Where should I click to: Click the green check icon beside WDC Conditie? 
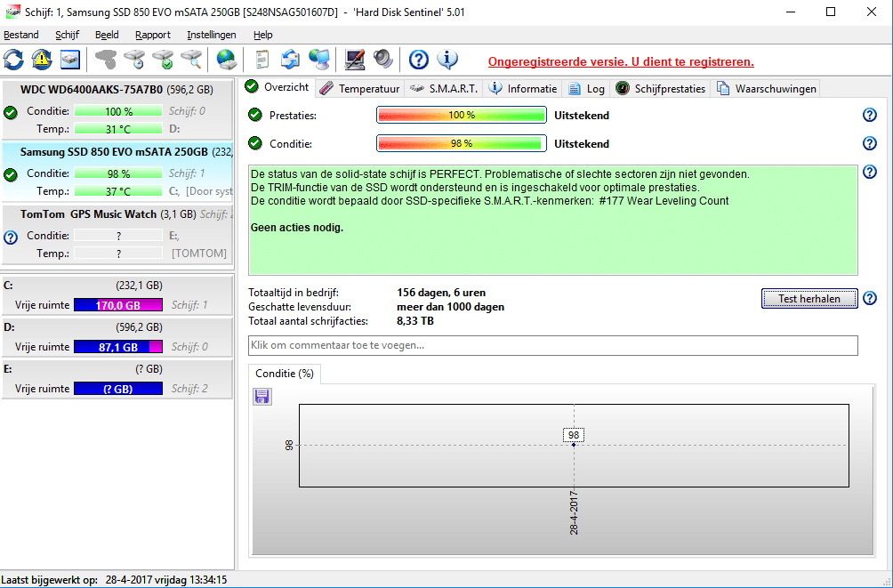[x=11, y=113]
